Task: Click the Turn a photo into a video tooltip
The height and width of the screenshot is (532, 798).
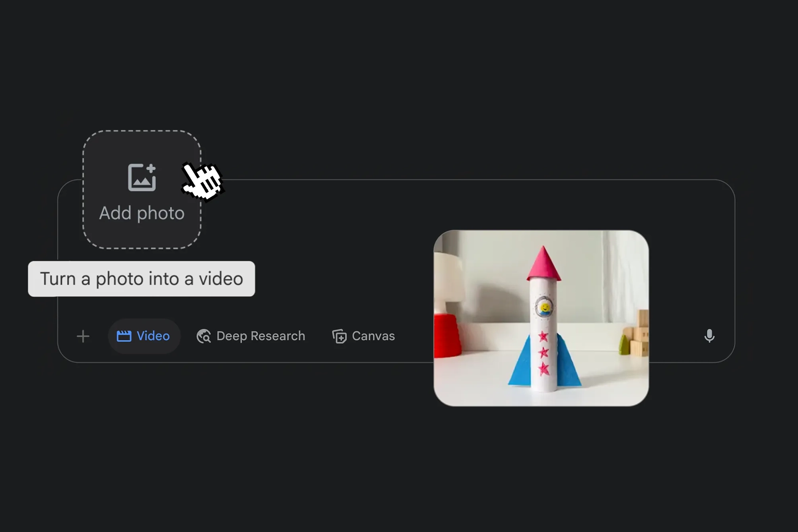Action: point(141,279)
